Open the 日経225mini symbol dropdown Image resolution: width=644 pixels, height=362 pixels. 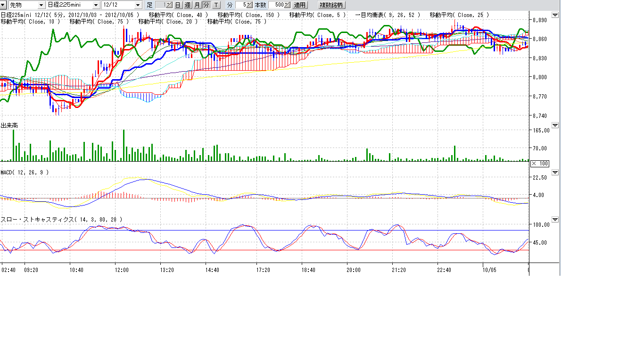tap(96, 5)
